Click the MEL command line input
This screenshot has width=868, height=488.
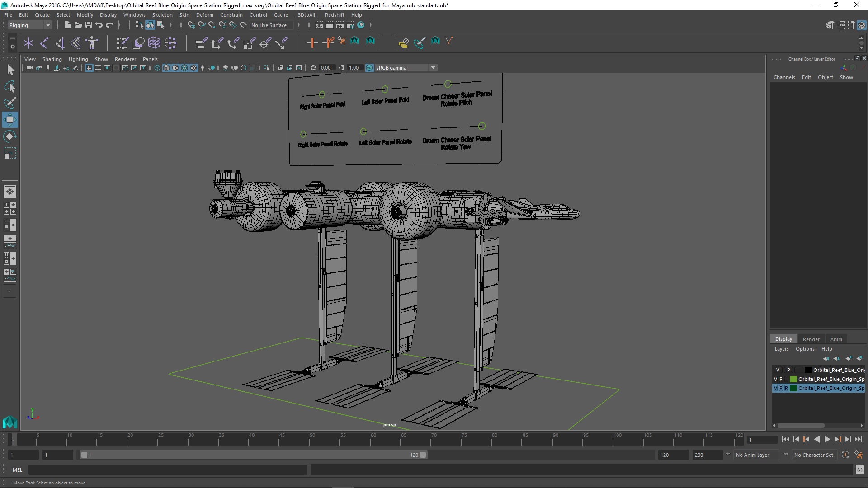click(x=168, y=470)
